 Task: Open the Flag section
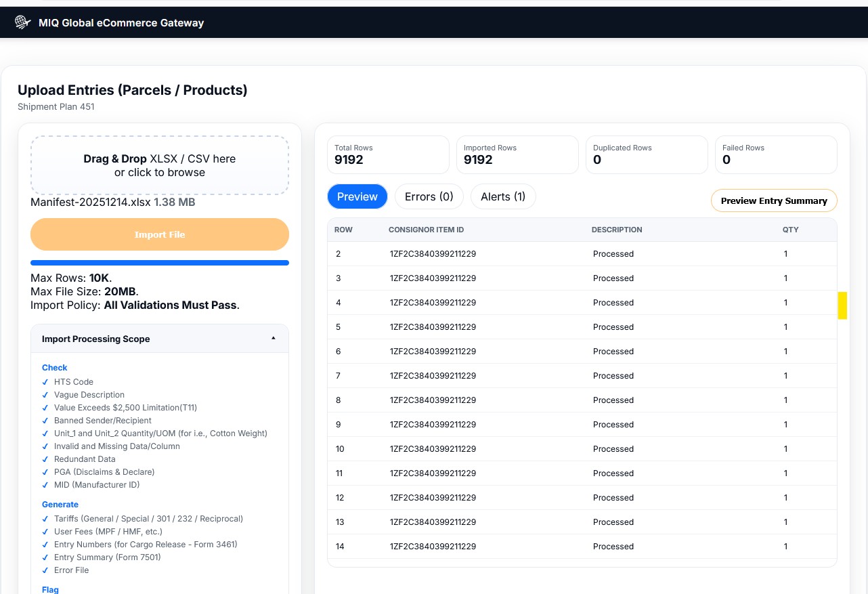point(50,589)
